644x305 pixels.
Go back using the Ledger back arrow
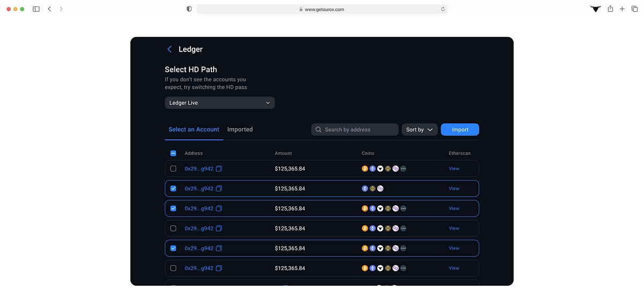[170, 49]
